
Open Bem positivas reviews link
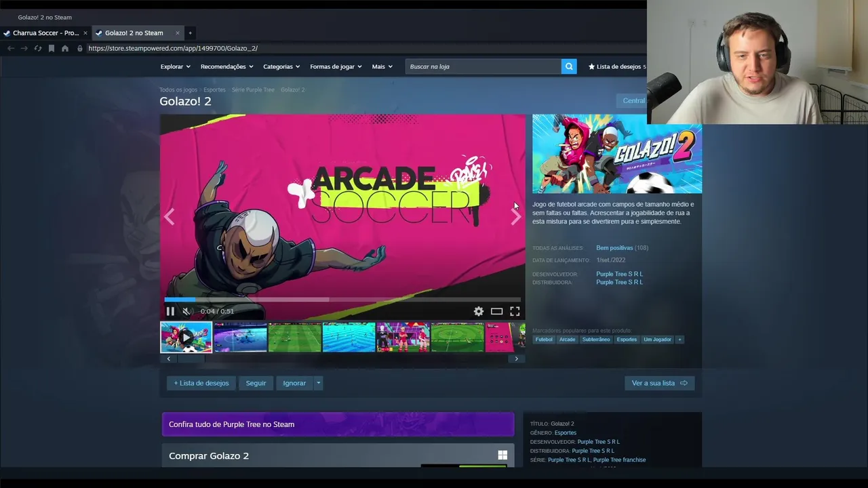(614, 248)
